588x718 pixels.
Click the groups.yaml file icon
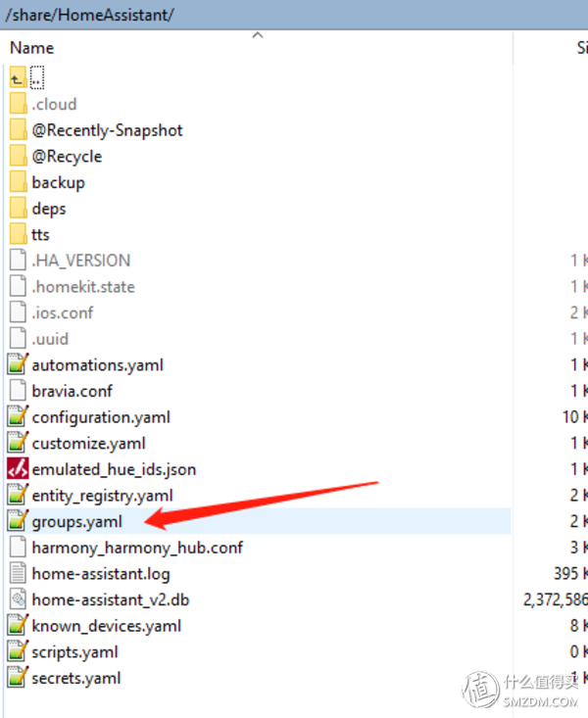click(18, 521)
